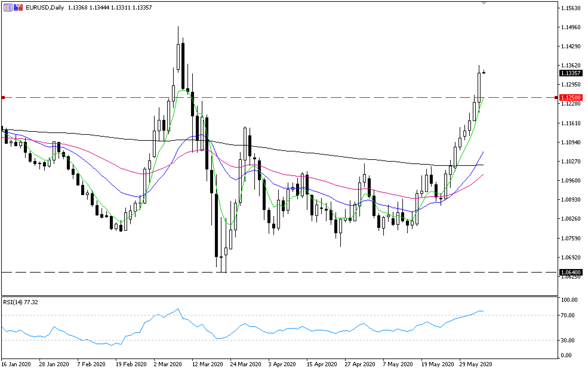Select the right anchor of red 1.12500 line
Viewport: 588px width, 371px height.
point(556,98)
